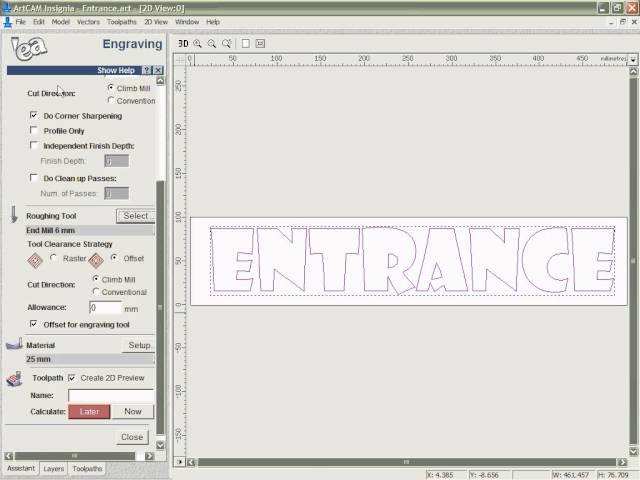The image size is (640, 480).
Task: Enable Independent Finish Depth checkbox
Action: point(34,145)
